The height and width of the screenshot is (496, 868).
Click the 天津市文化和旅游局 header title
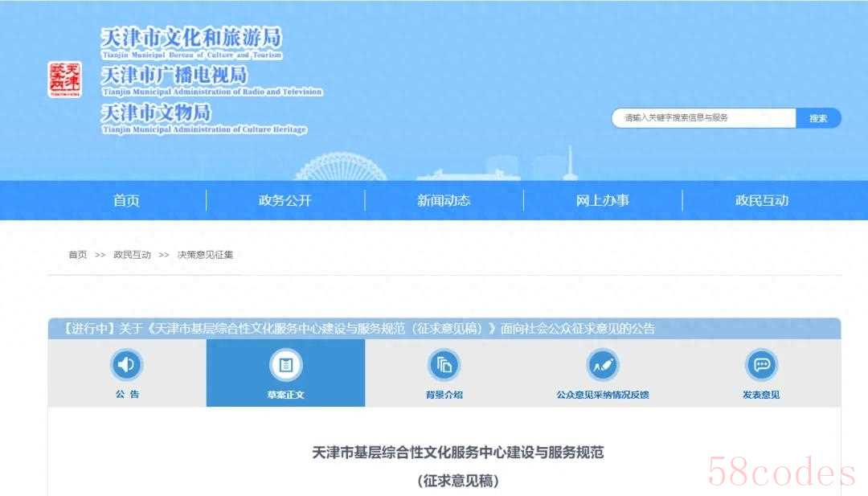point(191,39)
